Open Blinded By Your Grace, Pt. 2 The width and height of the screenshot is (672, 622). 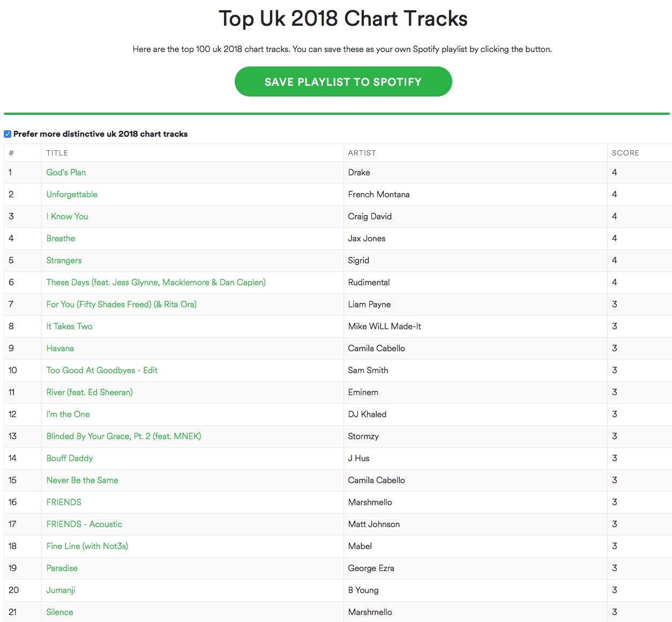click(x=124, y=436)
